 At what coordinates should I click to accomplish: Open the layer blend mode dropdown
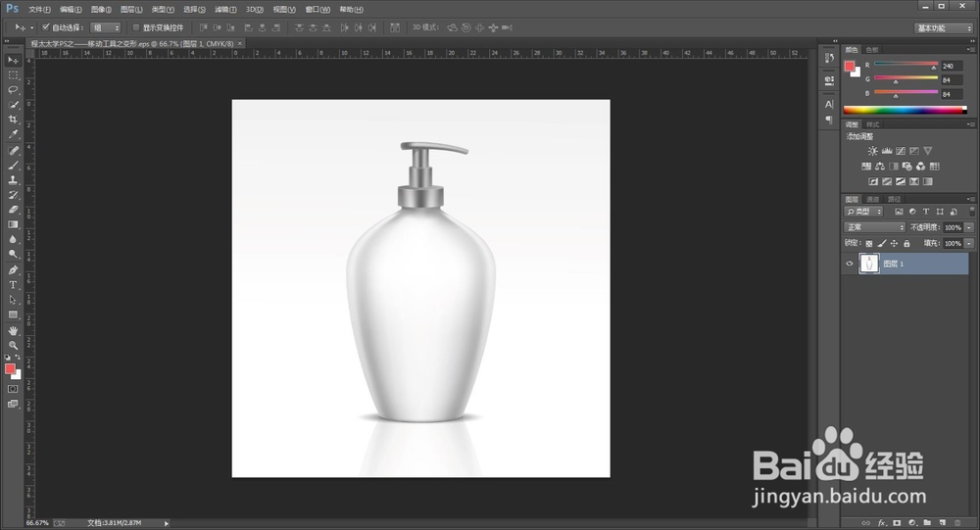[874, 227]
